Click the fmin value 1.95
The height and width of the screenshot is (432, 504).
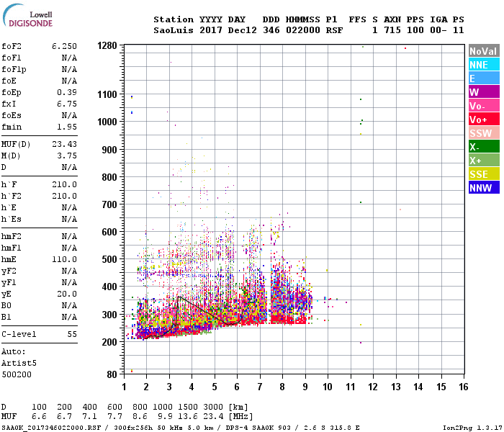click(67, 127)
